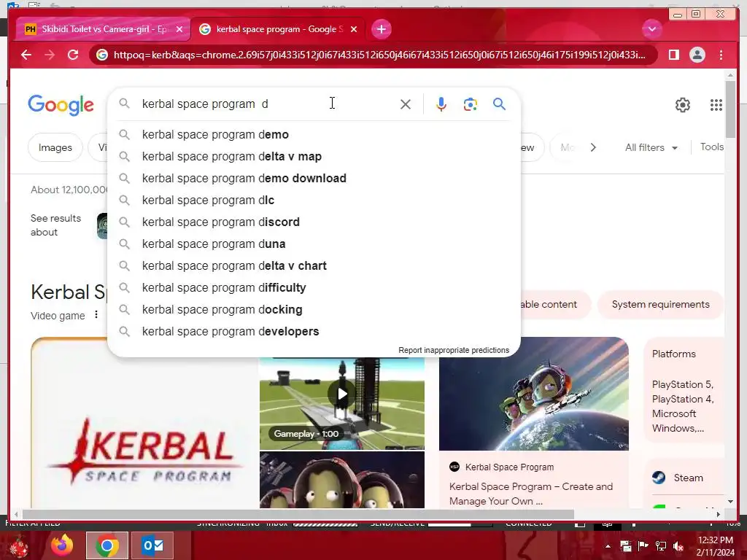The image size is (747, 560).
Task: Close the Skibidi Toilet tab
Action: click(179, 29)
